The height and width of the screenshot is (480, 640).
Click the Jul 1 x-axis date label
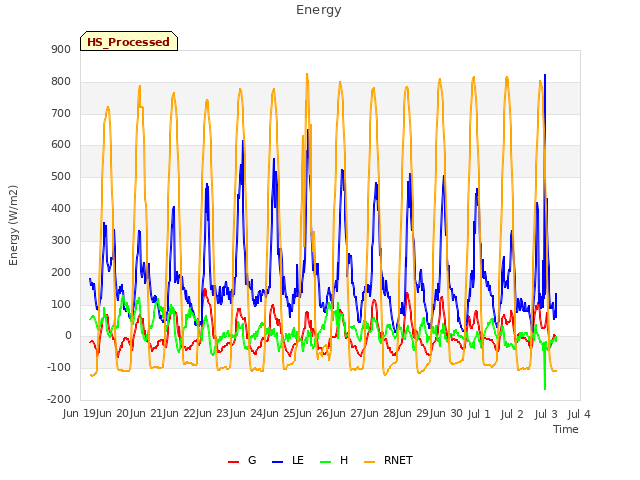pos(478,414)
